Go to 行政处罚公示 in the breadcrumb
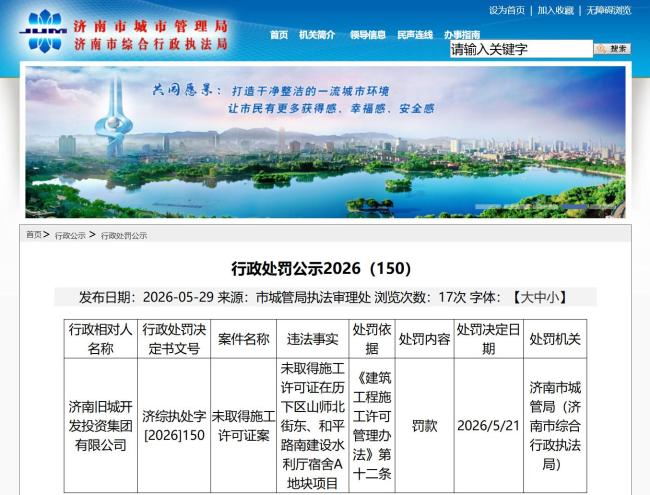This screenshot has width=650, height=495. [x=124, y=235]
